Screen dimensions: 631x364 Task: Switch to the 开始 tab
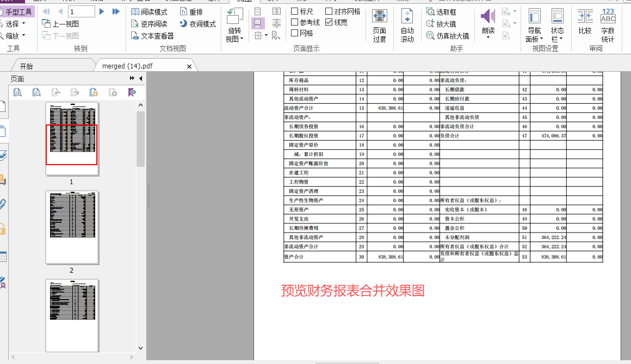pos(27,66)
